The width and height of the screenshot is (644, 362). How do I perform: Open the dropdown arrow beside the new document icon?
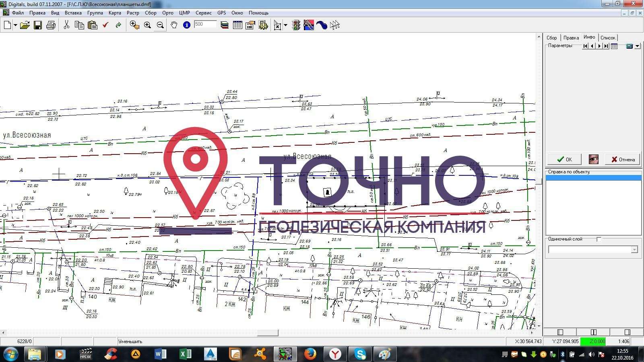point(15,25)
